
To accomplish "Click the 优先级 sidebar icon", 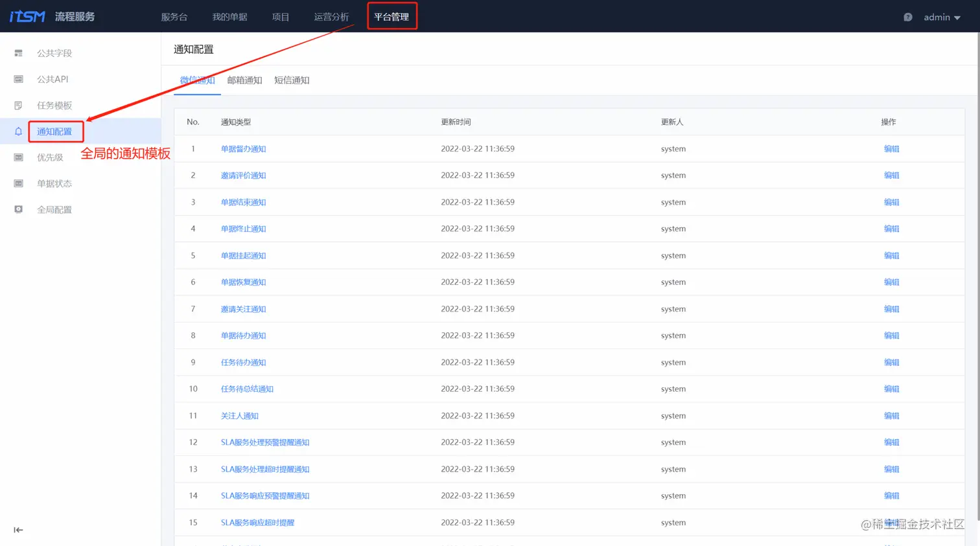I will 18,157.
